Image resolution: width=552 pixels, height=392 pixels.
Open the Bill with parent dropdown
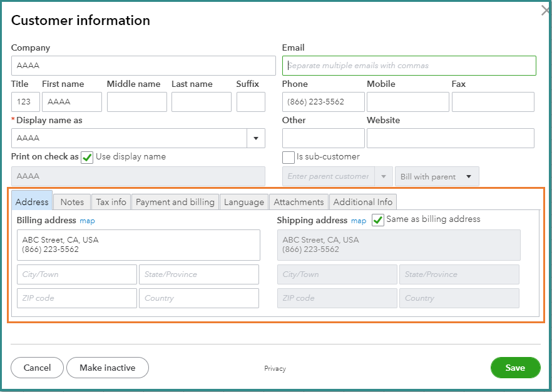coord(437,176)
